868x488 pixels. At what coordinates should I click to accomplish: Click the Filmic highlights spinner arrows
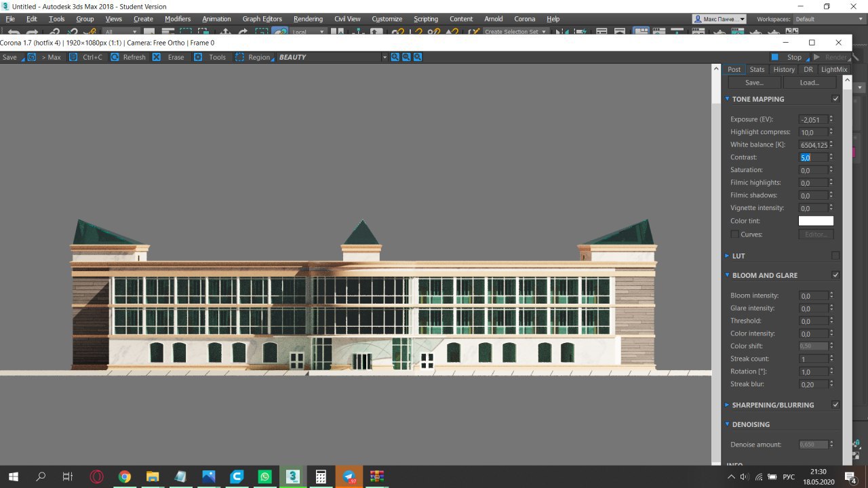click(831, 183)
